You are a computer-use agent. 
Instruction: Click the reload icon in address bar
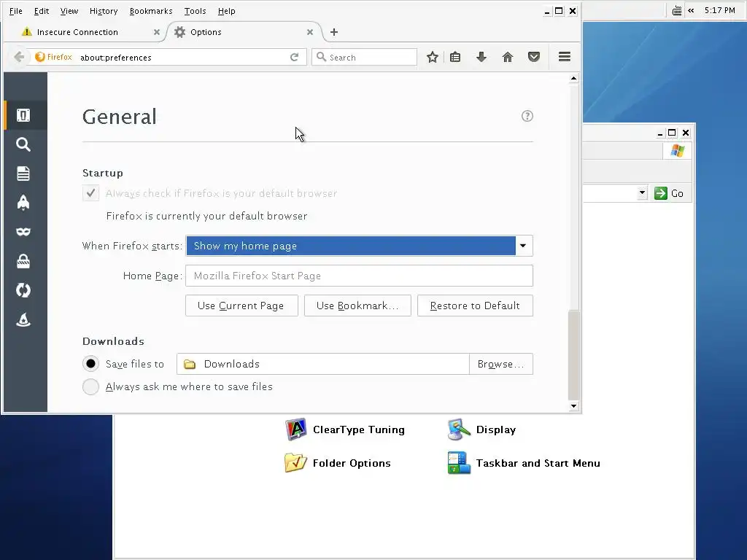(x=295, y=57)
